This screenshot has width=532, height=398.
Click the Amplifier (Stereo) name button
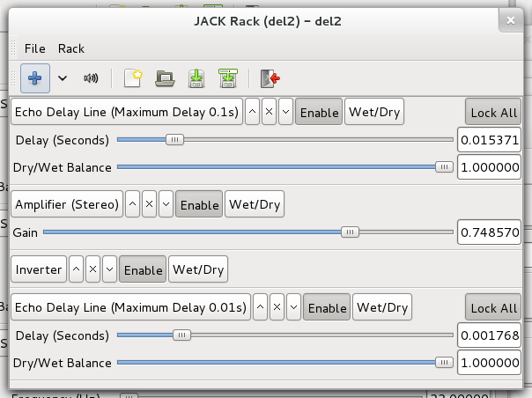[67, 204]
